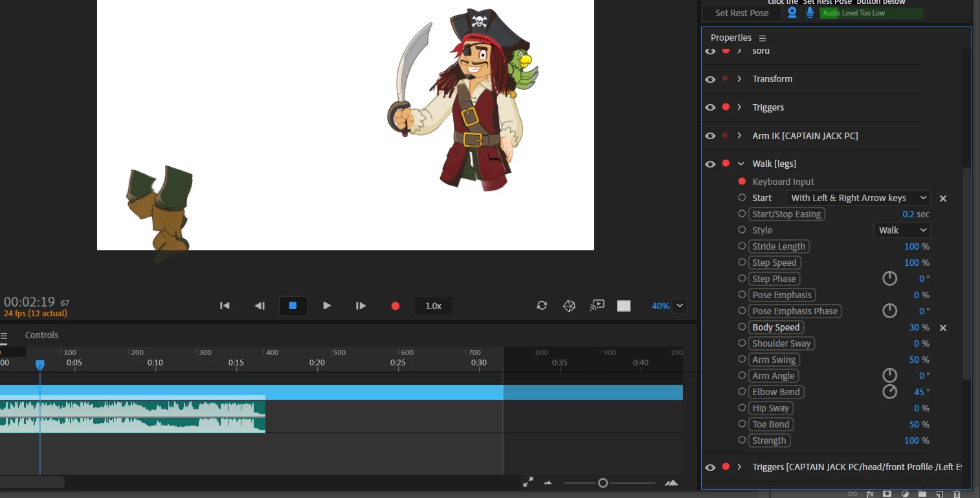Collapse the Walk [legs] behavior
Image resolution: width=980 pixels, height=498 pixels.
[741, 164]
